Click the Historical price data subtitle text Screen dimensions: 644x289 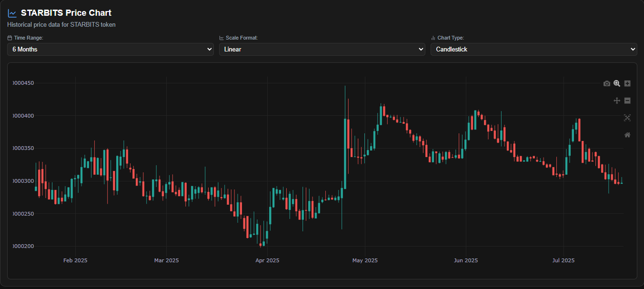click(61, 25)
